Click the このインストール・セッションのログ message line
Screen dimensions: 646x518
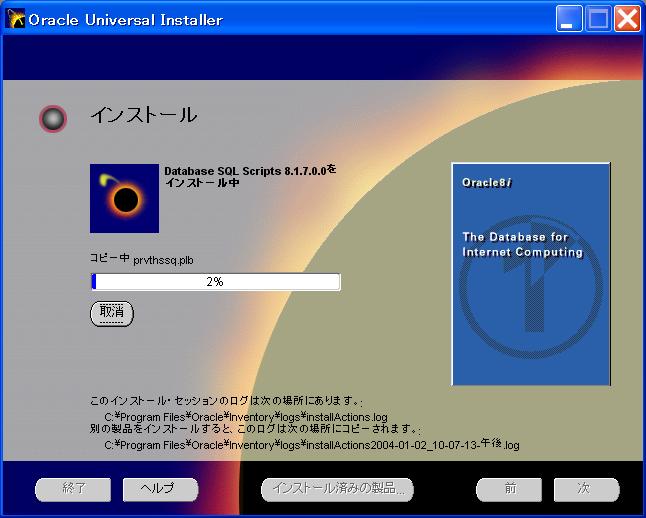[x=226, y=401]
